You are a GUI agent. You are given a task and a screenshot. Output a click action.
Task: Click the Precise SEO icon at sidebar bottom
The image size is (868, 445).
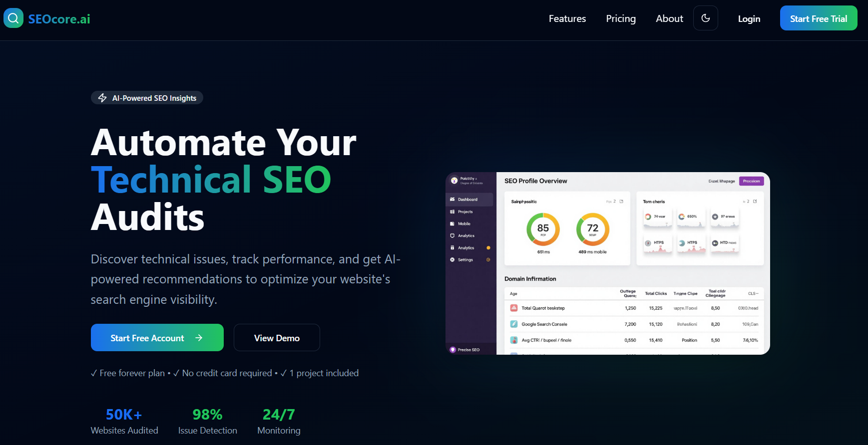pos(452,350)
